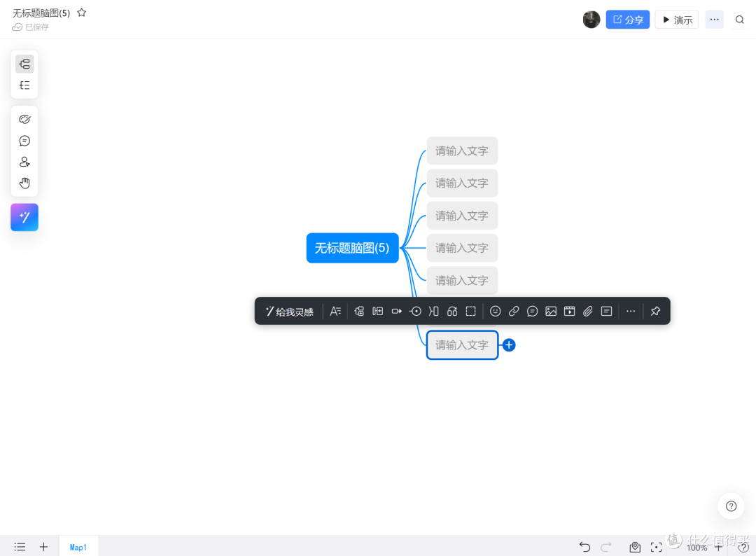Screen dimensions: 756x556
Task: Select mind map view mode icon
Action: click(24, 64)
